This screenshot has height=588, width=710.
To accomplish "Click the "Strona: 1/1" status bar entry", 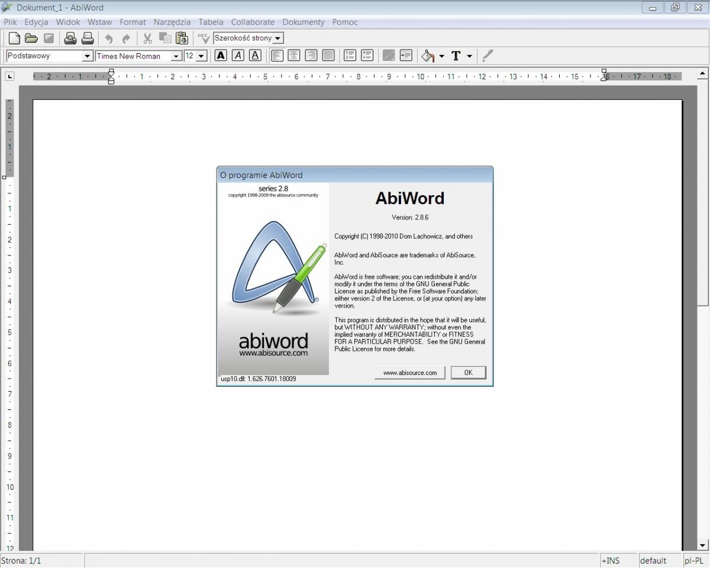I will point(21,561).
